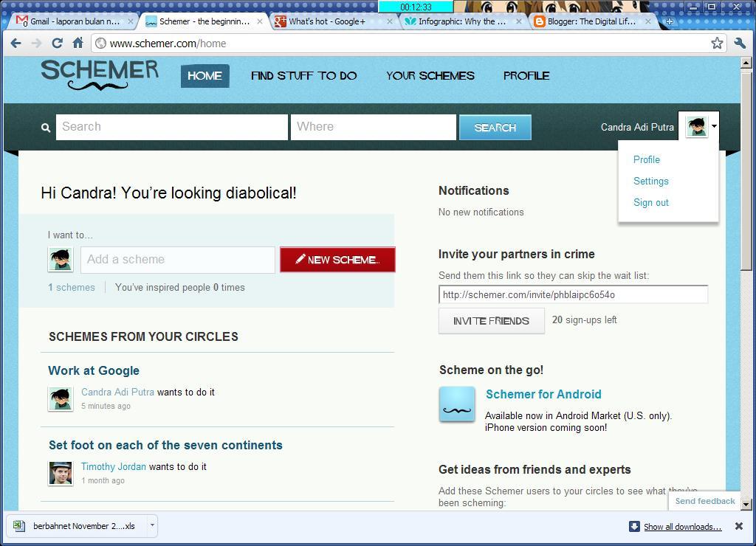Bookmark this page with the star icon
Viewport: 756px width, 546px height.
(717, 43)
